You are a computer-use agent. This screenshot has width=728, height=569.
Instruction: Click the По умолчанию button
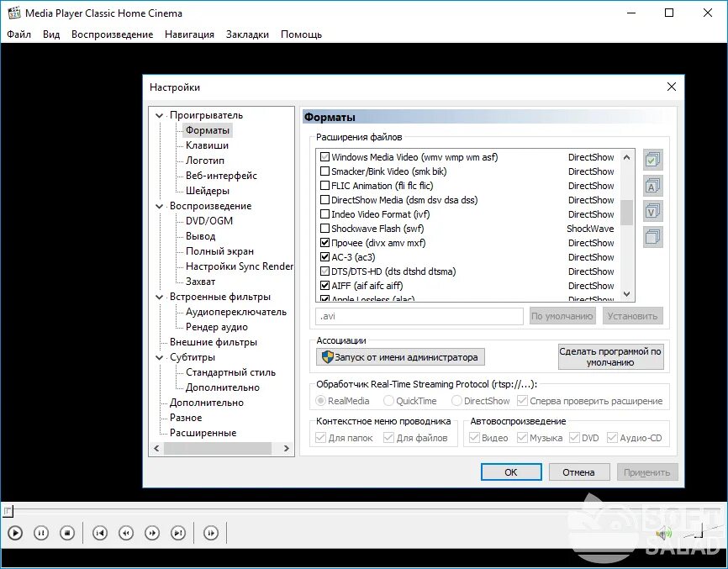pyautogui.click(x=562, y=316)
